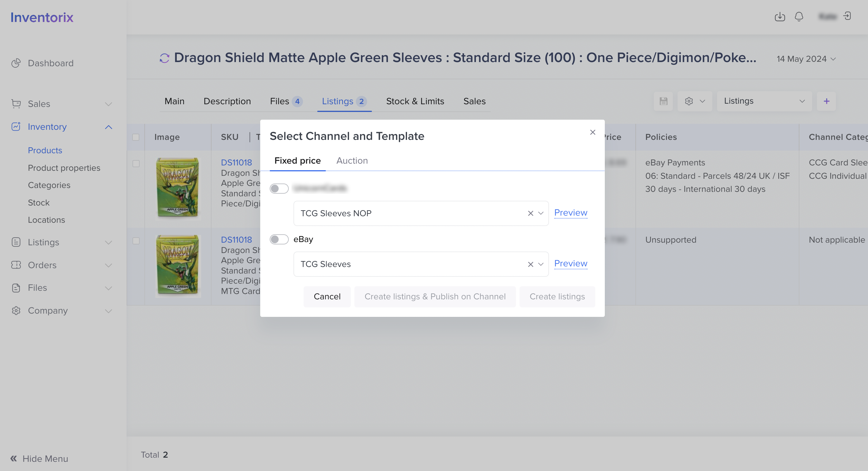
Task: Click the Sales cart icon in sidebar
Action: coord(16,104)
